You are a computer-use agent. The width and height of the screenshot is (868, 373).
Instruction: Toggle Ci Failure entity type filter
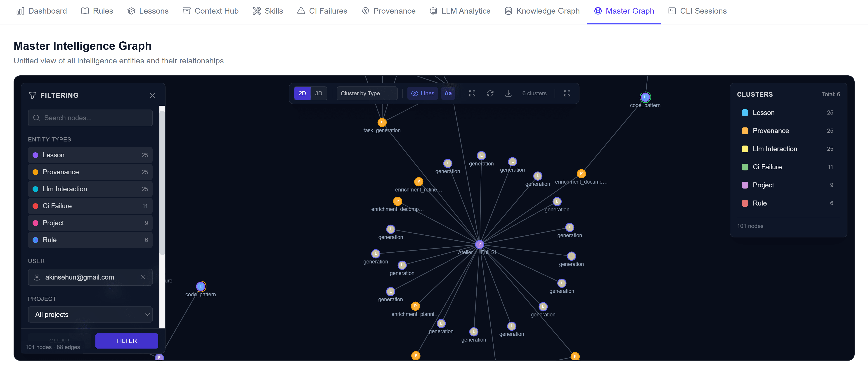pyautogui.click(x=90, y=206)
